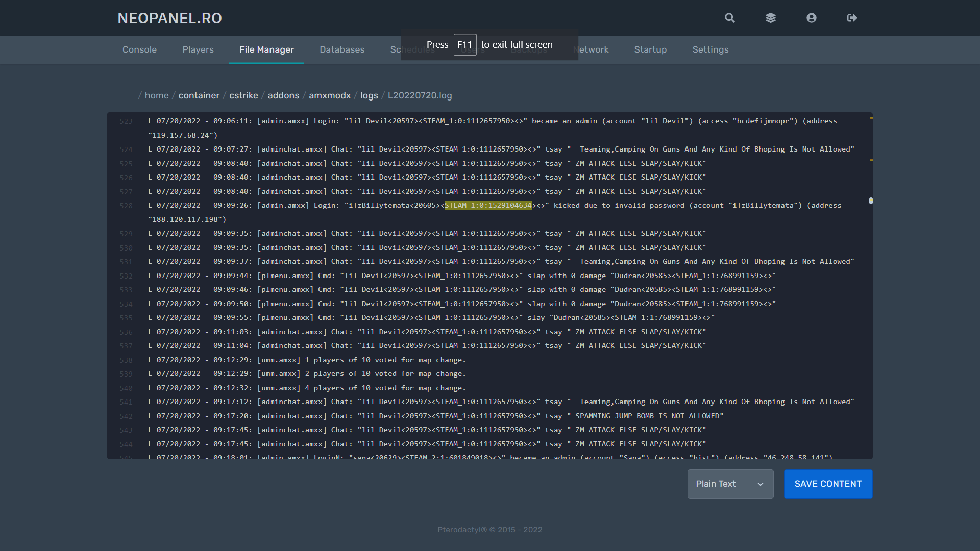980x551 pixels.
Task: Open the Startup tab
Action: tap(650, 49)
